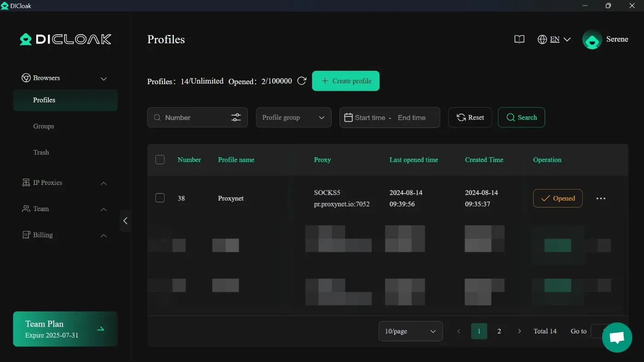Click the Created Time column header
The width and height of the screenshot is (644, 362).
[484, 160]
